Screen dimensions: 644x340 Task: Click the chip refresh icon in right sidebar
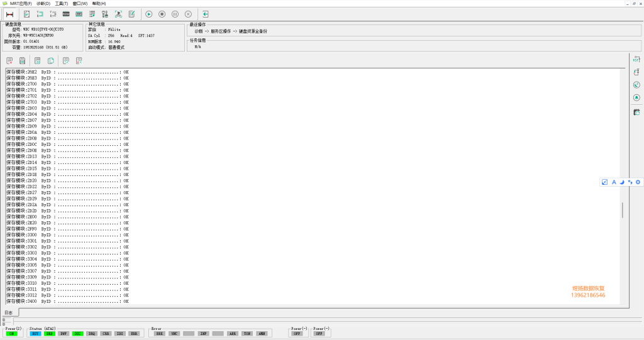[x=636, y=112]
